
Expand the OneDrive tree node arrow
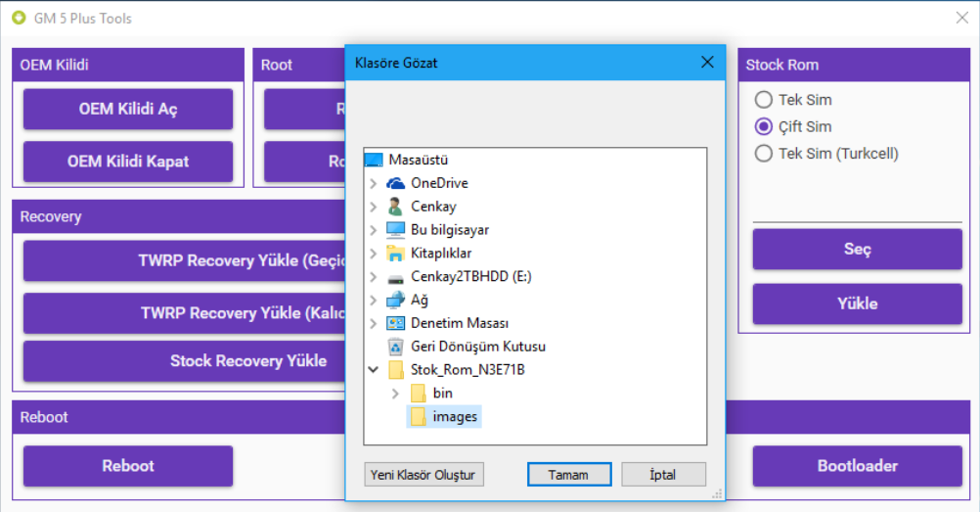click(x=374, y=183)
